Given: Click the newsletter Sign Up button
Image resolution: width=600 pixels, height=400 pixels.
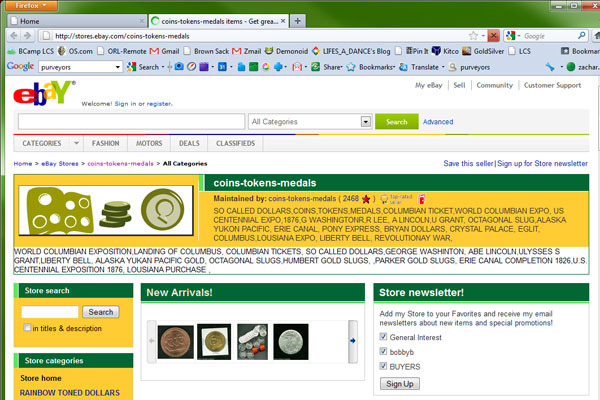Looking at the screenshot, I should 399,384.
